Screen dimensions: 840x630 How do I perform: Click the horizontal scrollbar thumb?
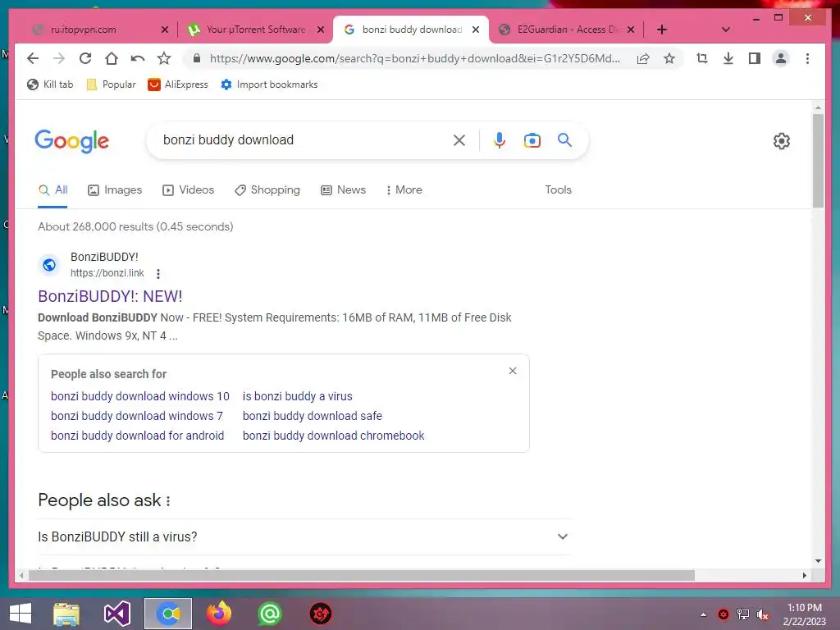pos(362,575)
